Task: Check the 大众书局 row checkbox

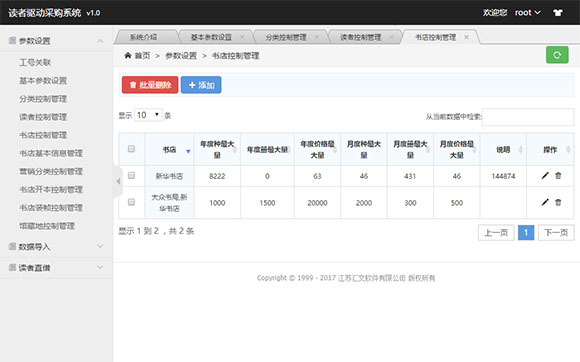Action: 131,202
